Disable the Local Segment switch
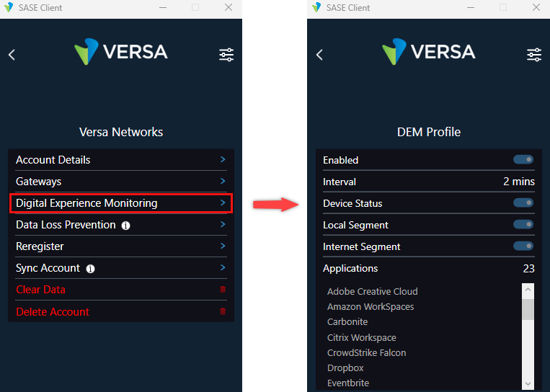Screen dimensions: 550x392 click(x=523, y=225)
